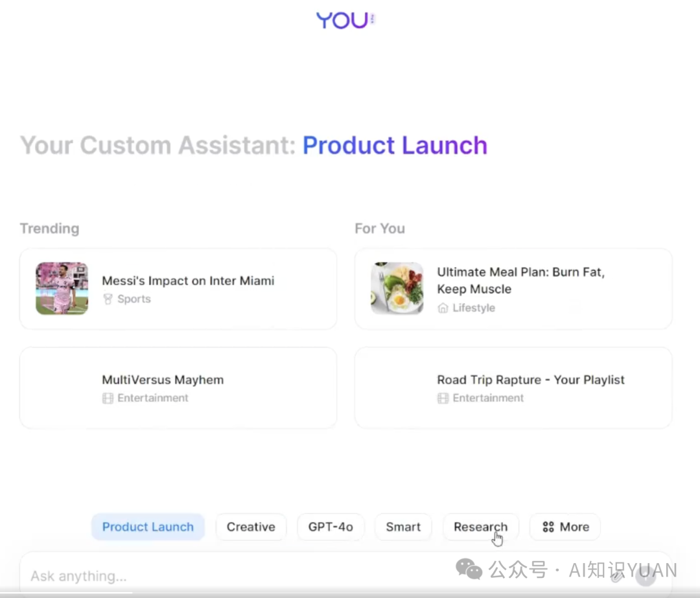Click the Road Trip Entertainment film icon
This screenshot has width=700, height=598.
(x=443, y=398)
